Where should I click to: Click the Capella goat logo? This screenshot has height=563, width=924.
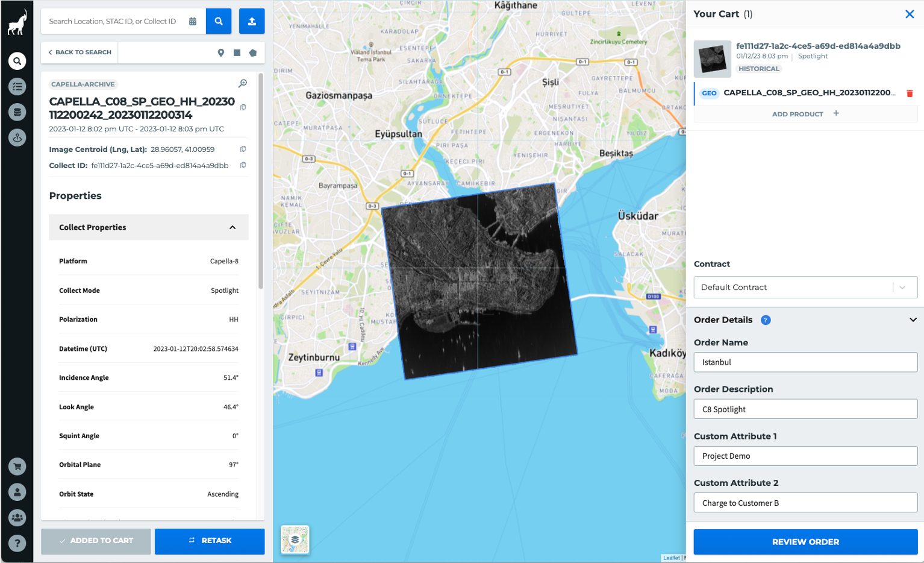tap(17, 22)
